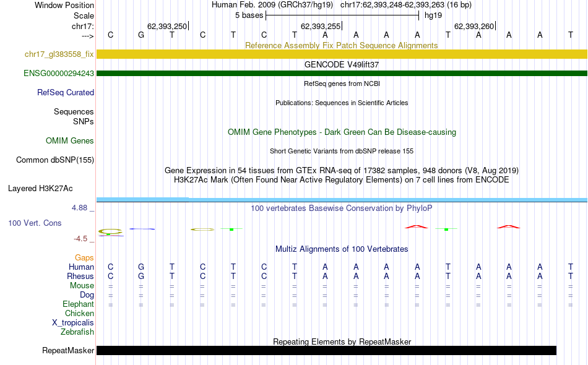
Task: Click the RepeatMasker track label
Action: click(x=68, y=350)
